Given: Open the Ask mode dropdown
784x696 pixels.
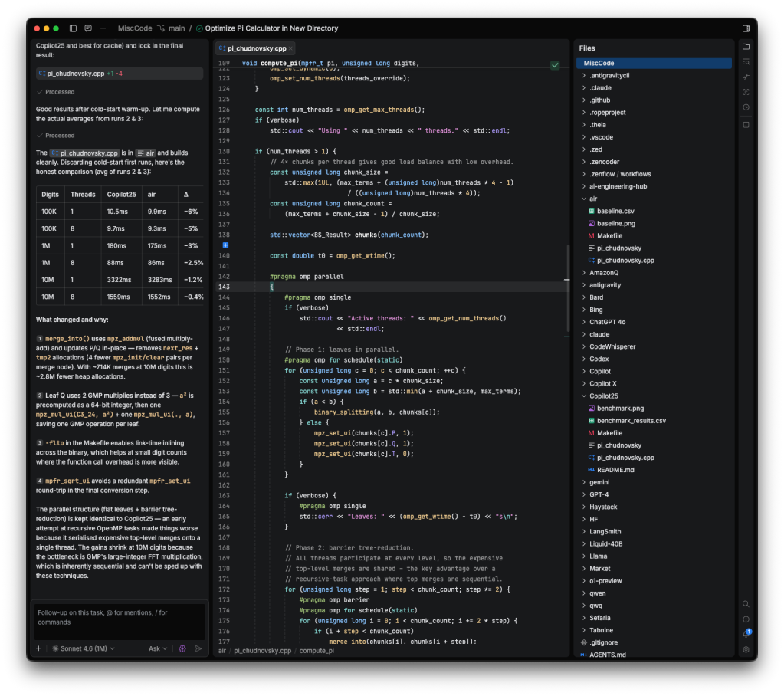Looking at the screenshot, I should (158, 648).
